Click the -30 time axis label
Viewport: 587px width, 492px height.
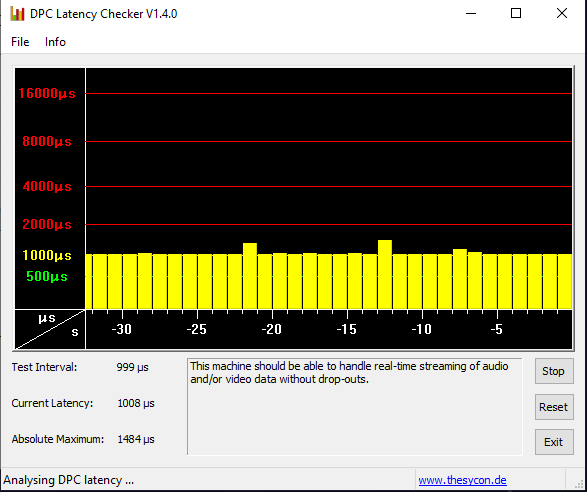click(122, 329)
